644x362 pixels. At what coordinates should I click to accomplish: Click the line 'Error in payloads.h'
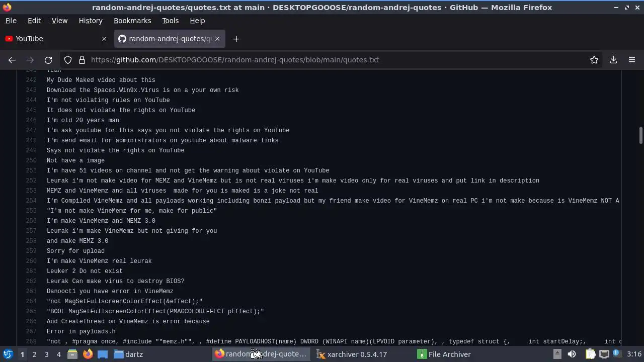81,331
